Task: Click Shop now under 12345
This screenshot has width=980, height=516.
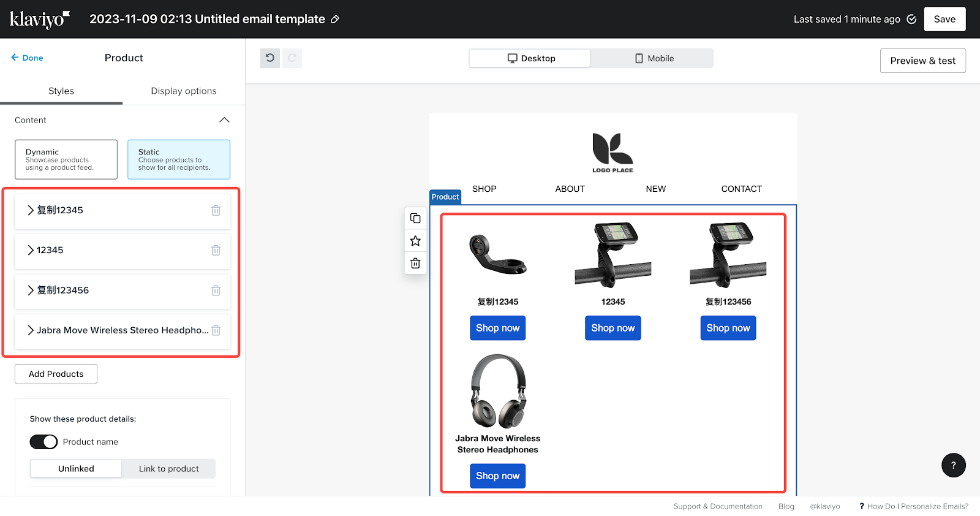Action: click(613, 328)
